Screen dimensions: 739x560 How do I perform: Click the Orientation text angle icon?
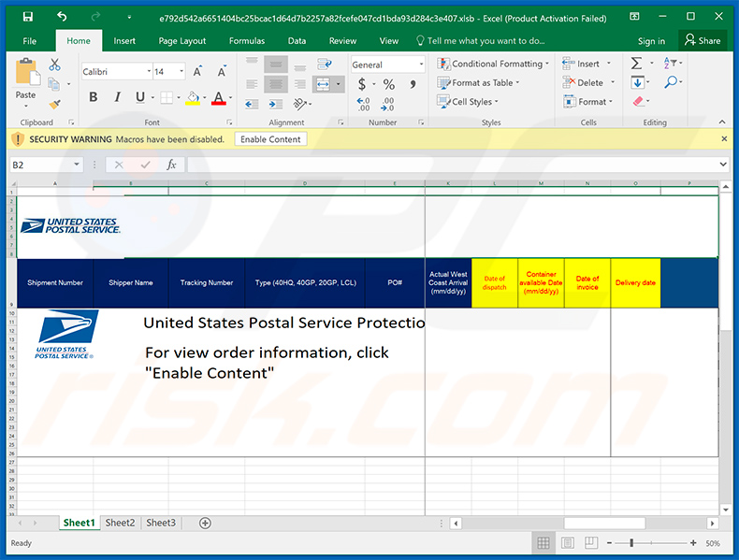pos(299,104)
